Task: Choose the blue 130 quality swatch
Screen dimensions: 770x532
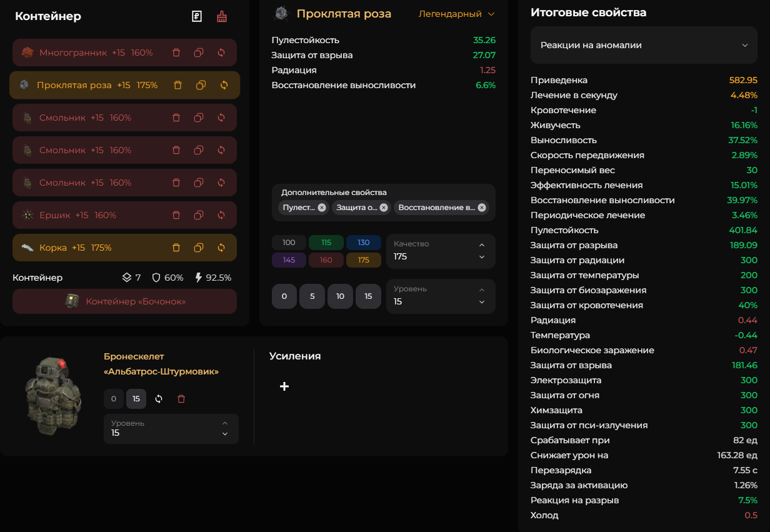Action: [x=364, y=243]
